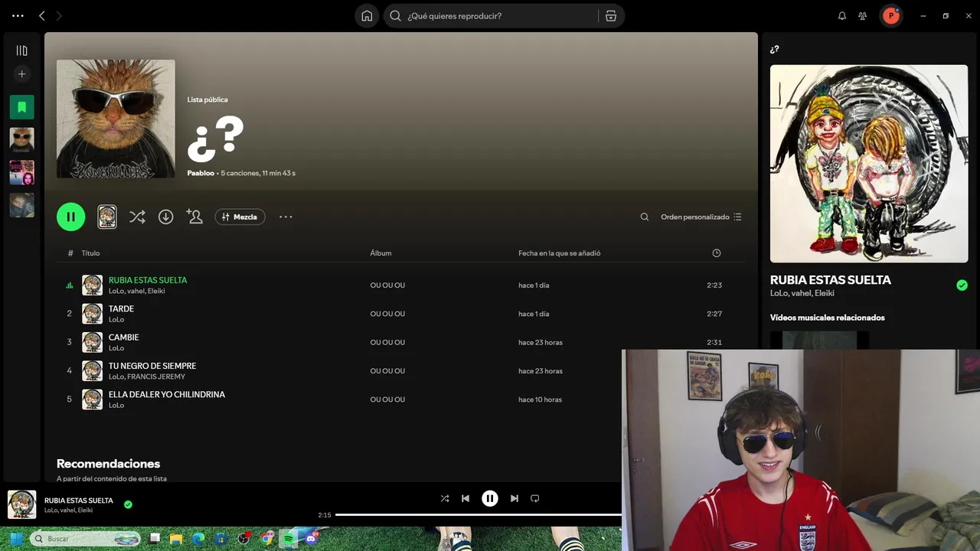Toggle shuffle in the bottom player
This screenshot has height=551, width=980.
click(x=445, y=498)
